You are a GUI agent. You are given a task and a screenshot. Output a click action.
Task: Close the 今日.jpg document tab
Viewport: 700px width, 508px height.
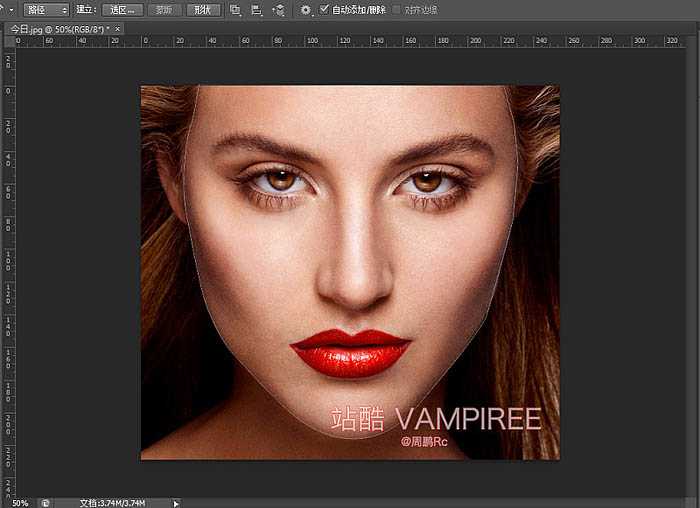tap(118, 29)
